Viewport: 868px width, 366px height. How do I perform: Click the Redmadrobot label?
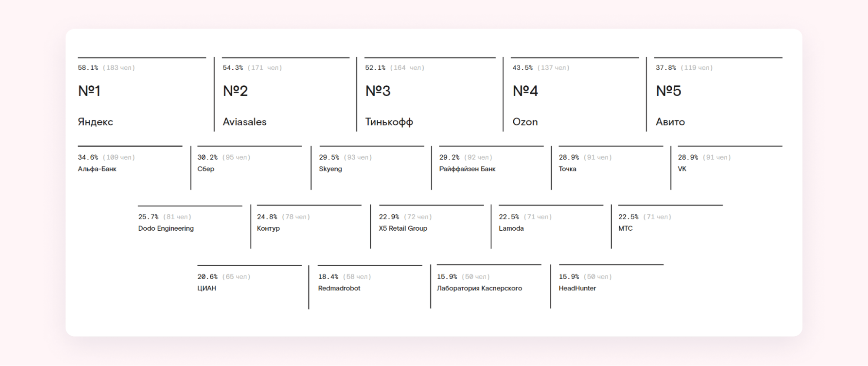339,288
